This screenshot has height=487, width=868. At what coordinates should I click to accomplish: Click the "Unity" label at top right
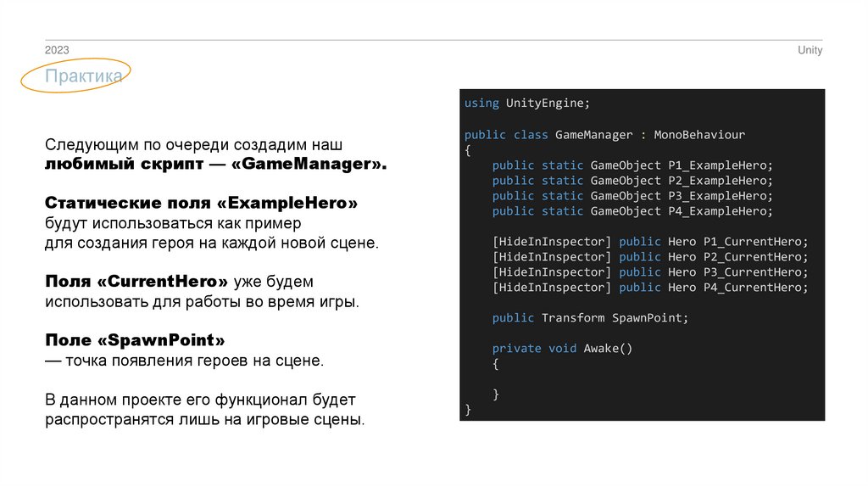[810, 50]
